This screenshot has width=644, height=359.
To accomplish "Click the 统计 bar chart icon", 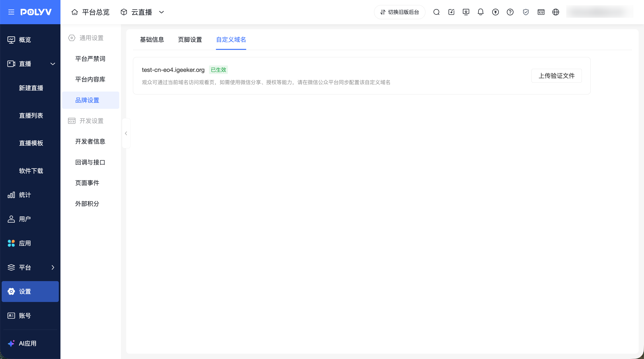I will 11,195.
